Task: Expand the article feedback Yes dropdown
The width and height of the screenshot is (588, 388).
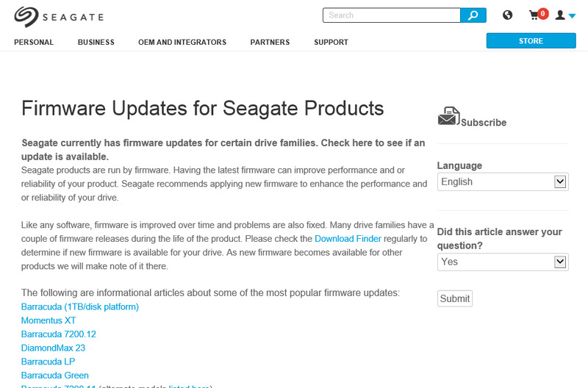Action: [503, 262]
